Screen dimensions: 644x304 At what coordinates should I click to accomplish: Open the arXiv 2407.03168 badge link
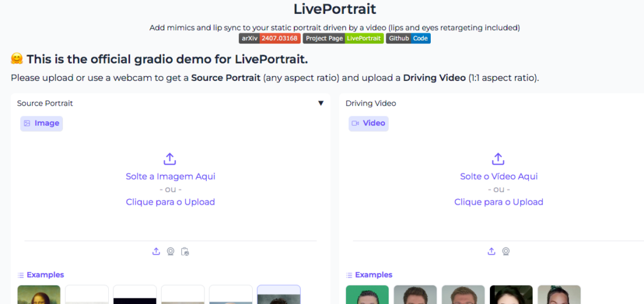click(269, 38)
